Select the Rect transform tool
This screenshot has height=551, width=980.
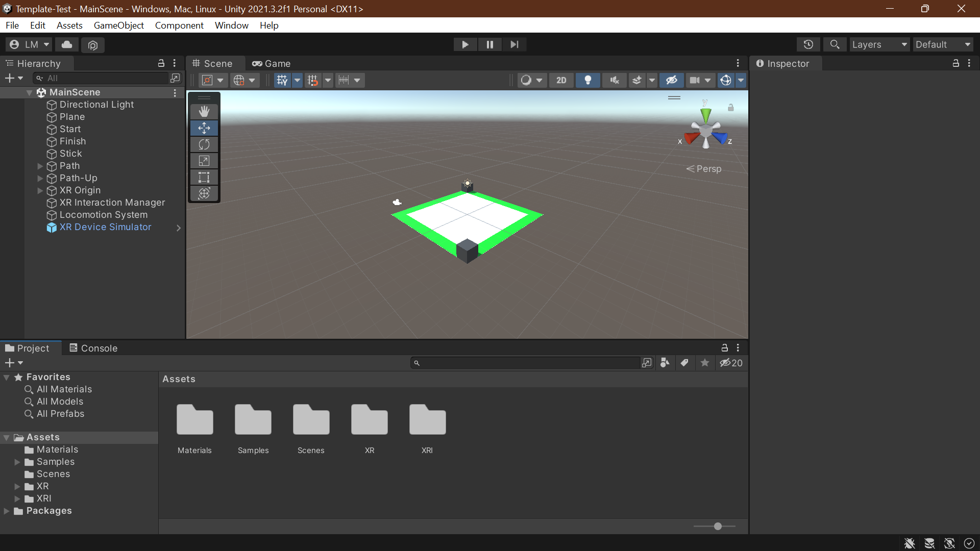pos(204,177)
